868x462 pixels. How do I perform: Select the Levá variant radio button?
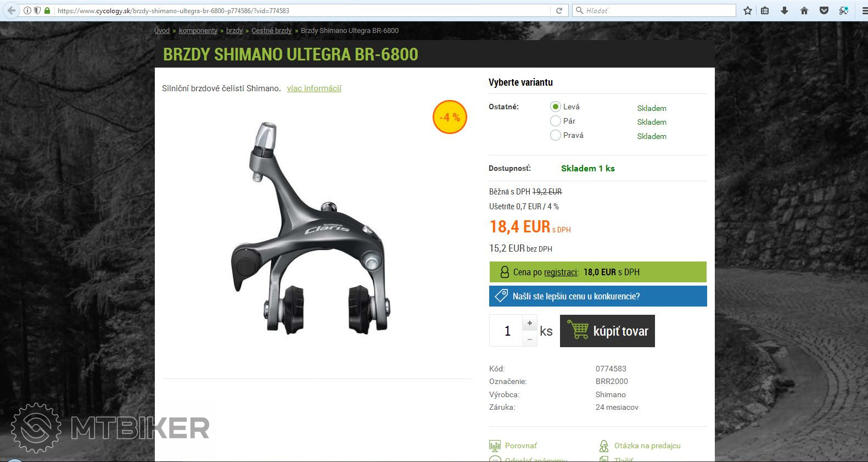click(x=556, y=107)
